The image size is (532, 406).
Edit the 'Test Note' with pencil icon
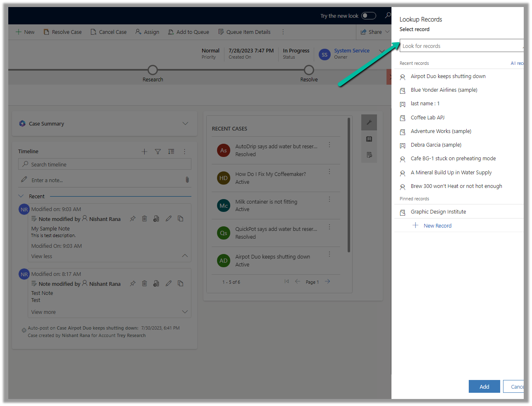click(169, 284)
